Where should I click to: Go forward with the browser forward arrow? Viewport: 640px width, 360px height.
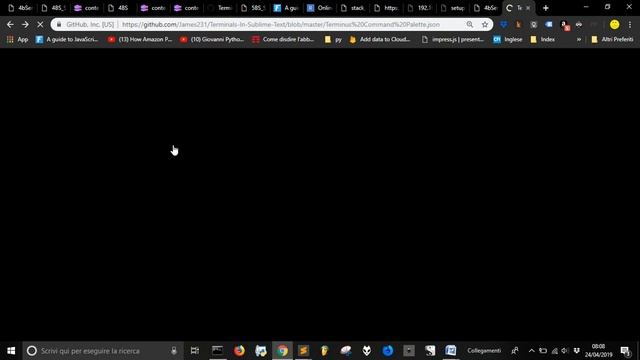[25, 24]
